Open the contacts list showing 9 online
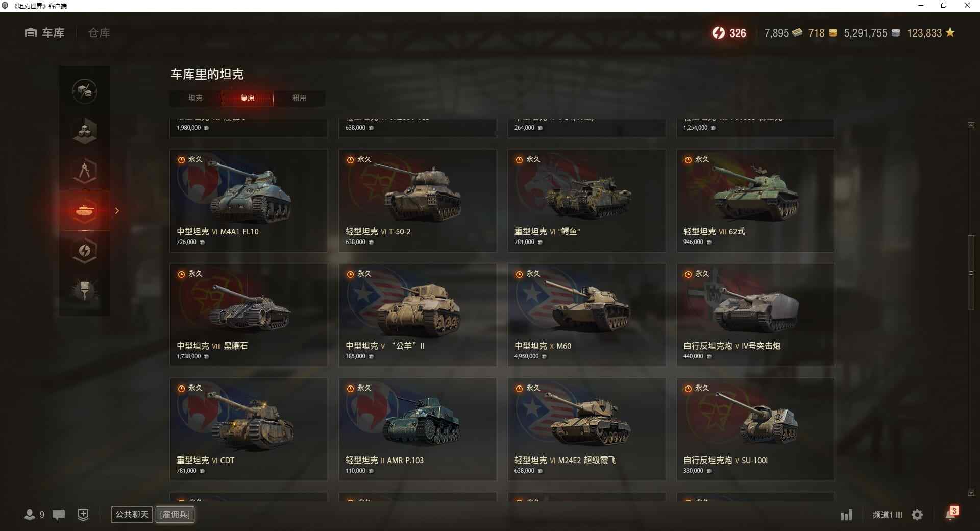The height and width of the screenshot is (531, 980). 34,515
